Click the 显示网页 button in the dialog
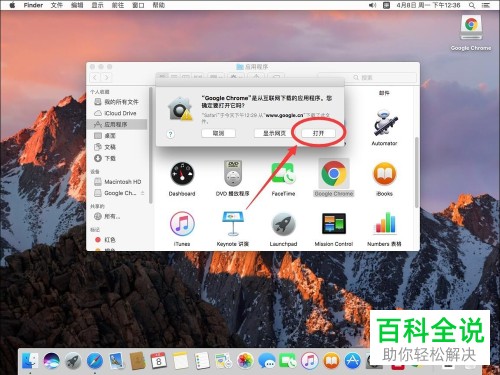This screenshot has width=500, height=375. (x=274, y=133)
